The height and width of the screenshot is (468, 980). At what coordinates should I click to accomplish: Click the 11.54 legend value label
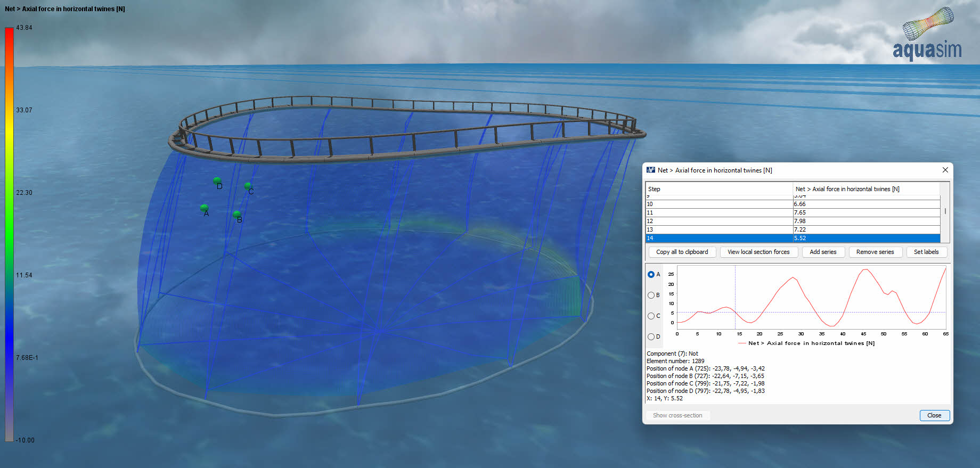[24, 275]
